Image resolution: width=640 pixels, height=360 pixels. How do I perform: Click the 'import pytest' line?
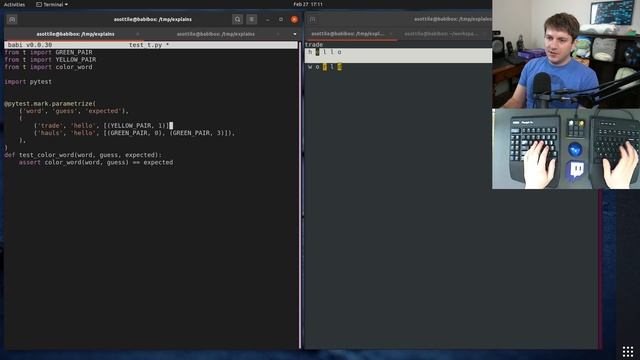pos(28,82)
